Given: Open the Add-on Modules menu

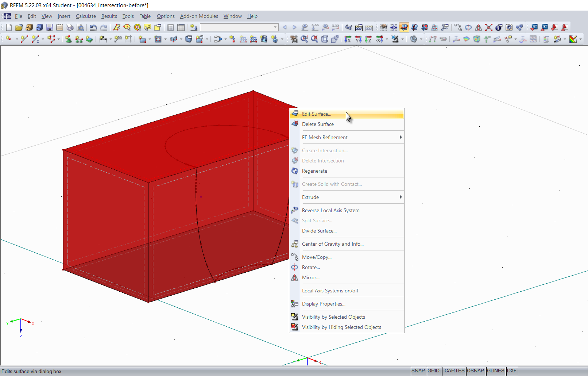Looking at the screenshot, I should (x=199, y=16).
